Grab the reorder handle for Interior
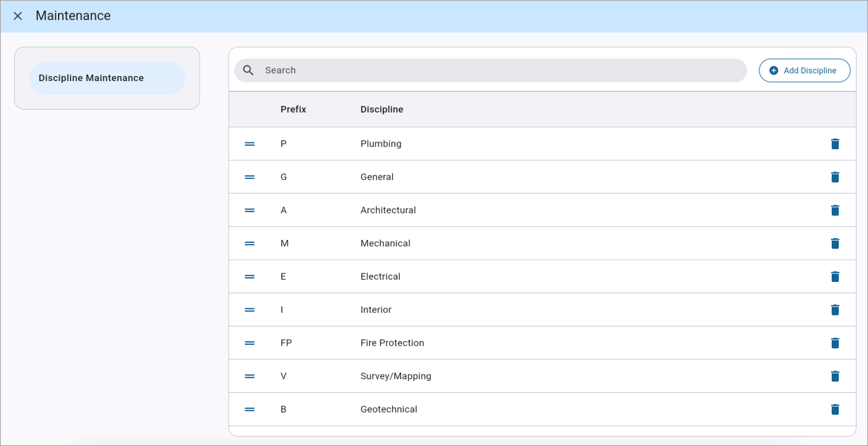The height and width of the screenshot is (446, 868). [x=250, y=310]
